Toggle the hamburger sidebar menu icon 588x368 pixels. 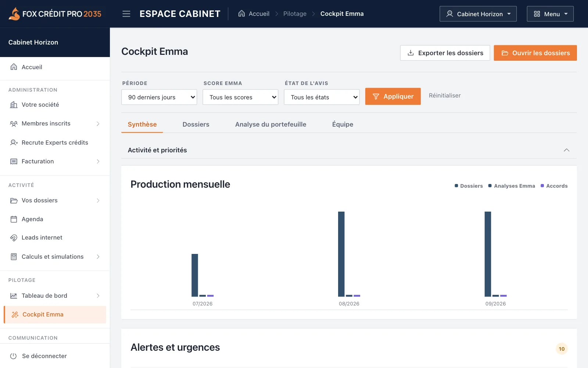126,14
